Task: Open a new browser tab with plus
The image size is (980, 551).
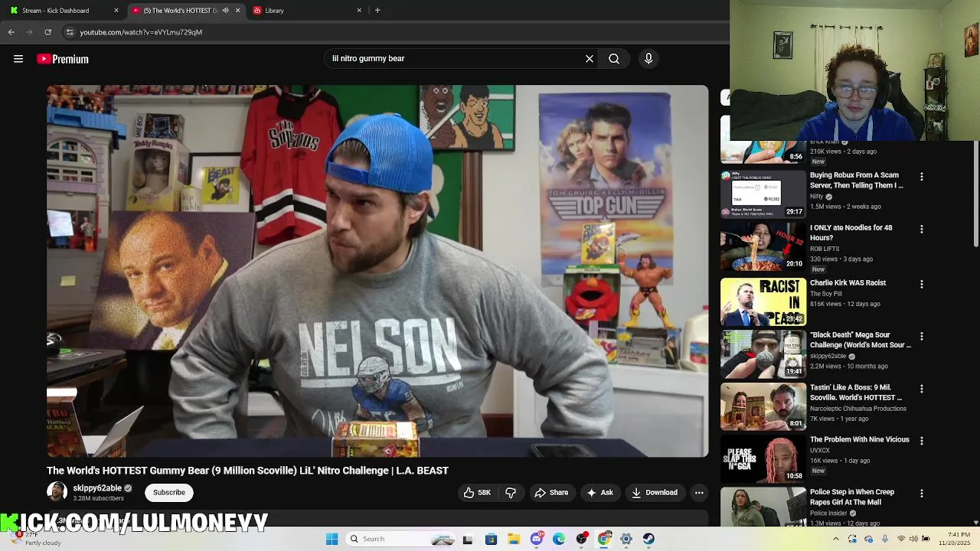Action: [x=377, y=11]
